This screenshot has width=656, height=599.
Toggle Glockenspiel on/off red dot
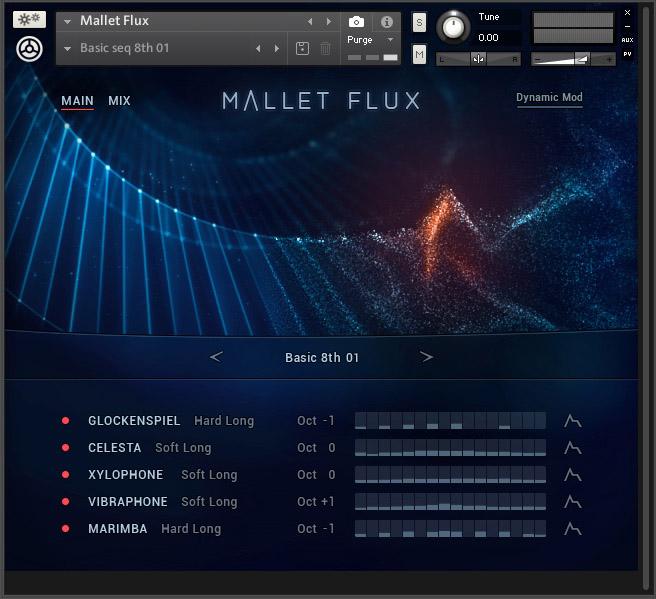pyautogui.click(x=66, y=421)
